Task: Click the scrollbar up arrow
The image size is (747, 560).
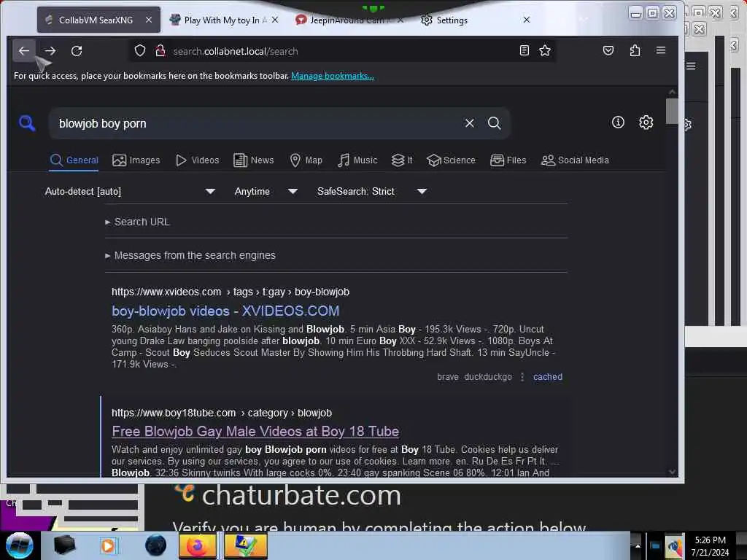Action: pos(672,92)
